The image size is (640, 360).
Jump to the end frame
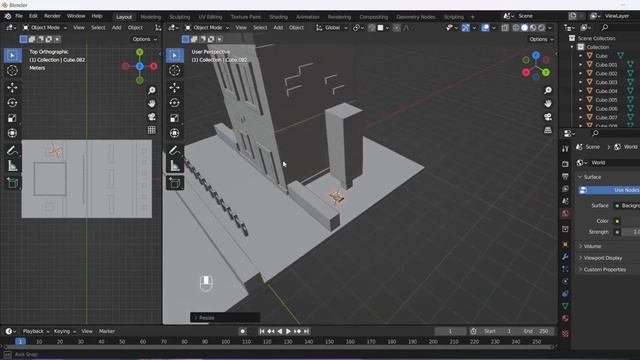[x=307, y=331]
